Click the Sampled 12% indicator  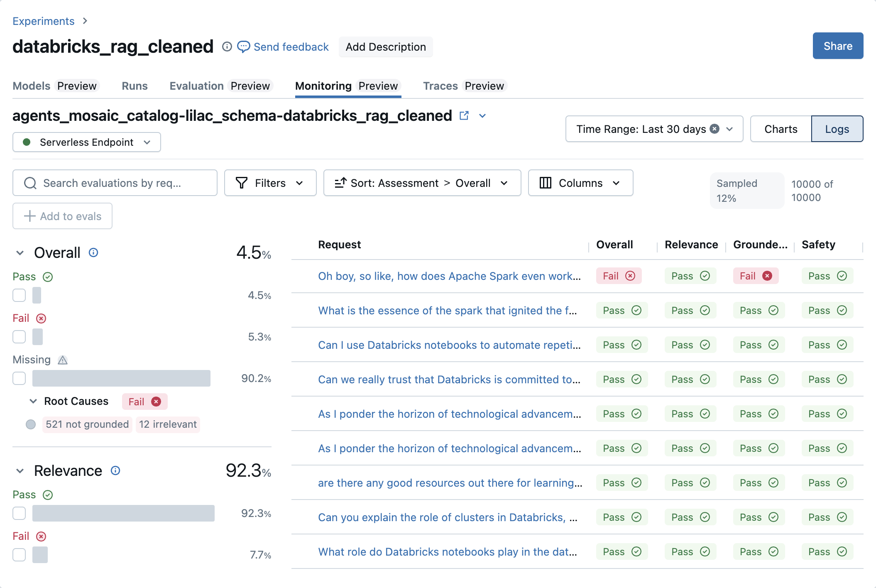pos(747,191)
